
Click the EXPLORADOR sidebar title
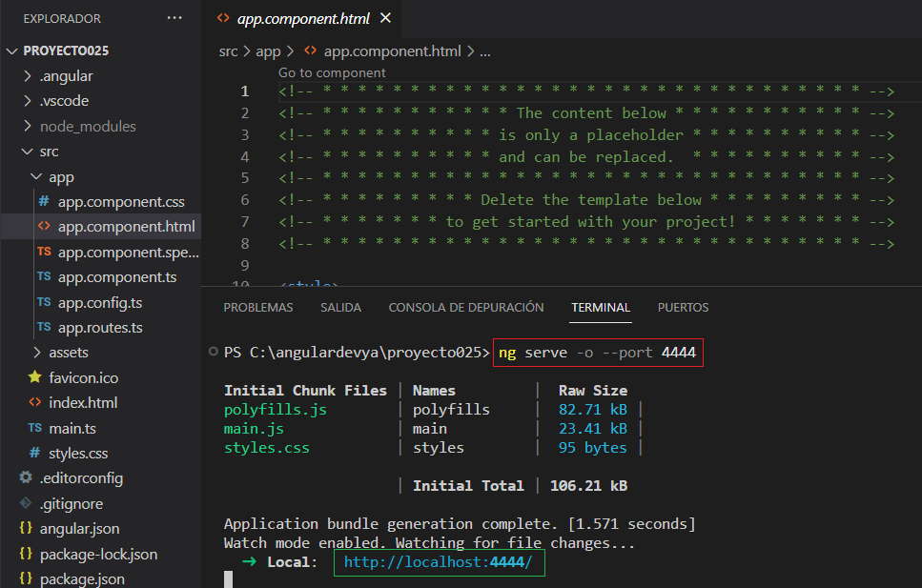[x=62, y=19]
